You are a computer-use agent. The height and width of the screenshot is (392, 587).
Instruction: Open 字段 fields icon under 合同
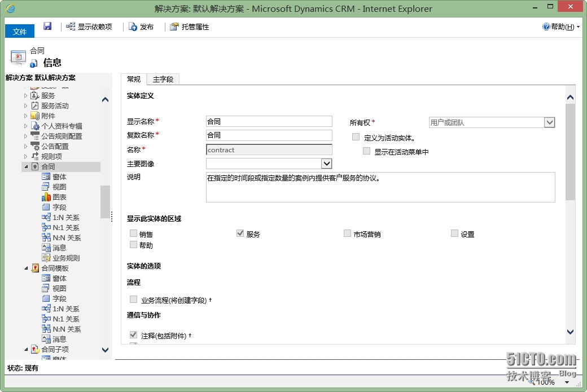pyautogui.click(x=46, y=207)
